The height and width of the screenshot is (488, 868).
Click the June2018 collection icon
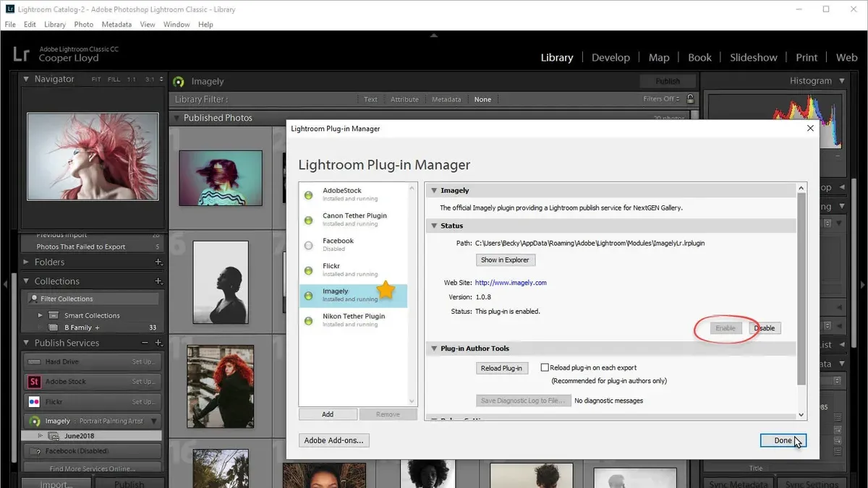(54, 436)
